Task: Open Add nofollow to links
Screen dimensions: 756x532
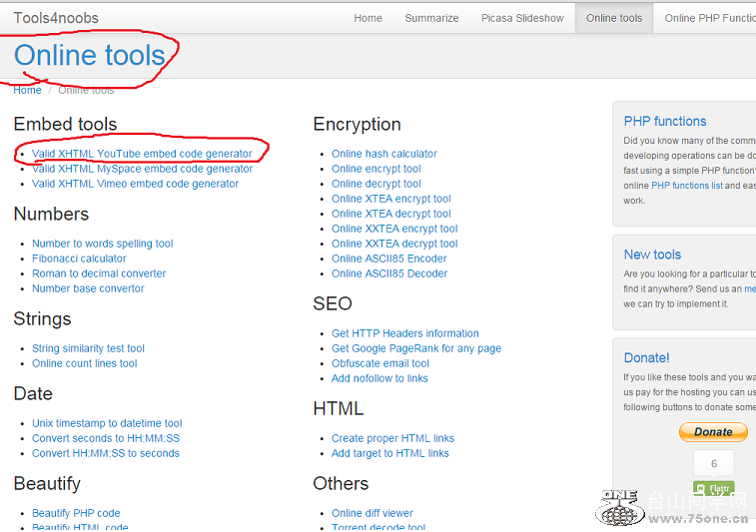Action: (x=379, y=378)
